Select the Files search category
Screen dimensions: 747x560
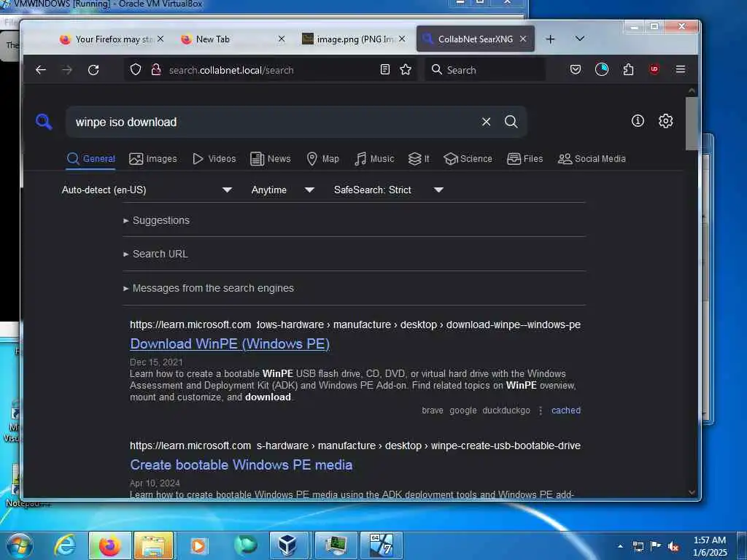click(525, 158)
